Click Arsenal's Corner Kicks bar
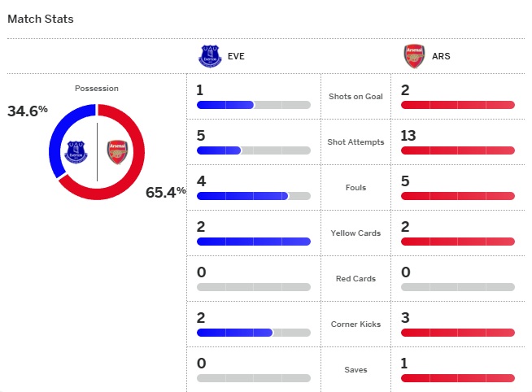This screenshot has height=392, width=532. (x=457, y=333)
